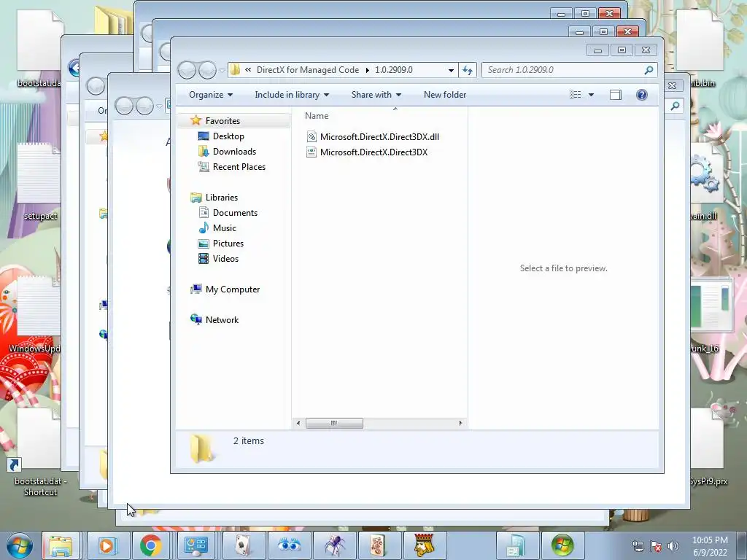Click the scroll right arrow of file list
The width and height of the screenshot is (747, 560).
(460, 423)
